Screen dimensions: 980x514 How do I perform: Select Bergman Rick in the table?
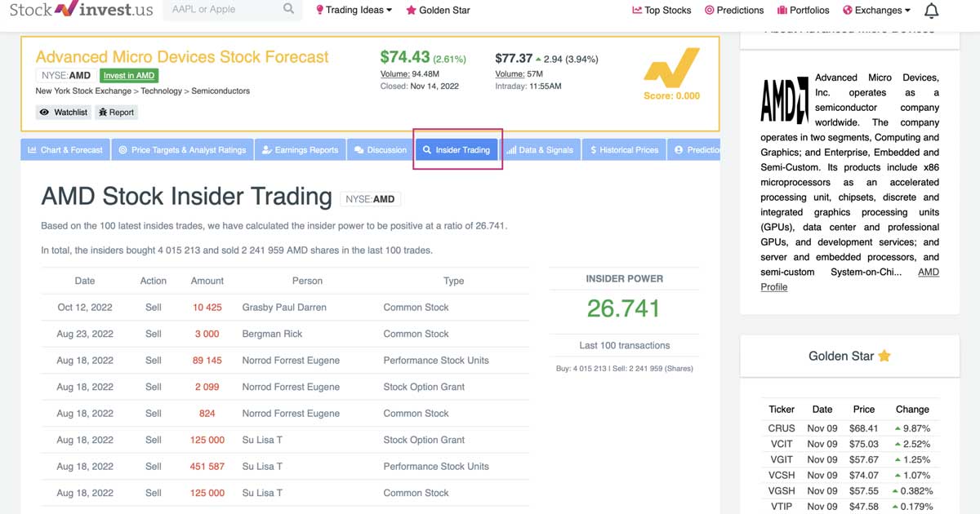[x=273, y=334]
